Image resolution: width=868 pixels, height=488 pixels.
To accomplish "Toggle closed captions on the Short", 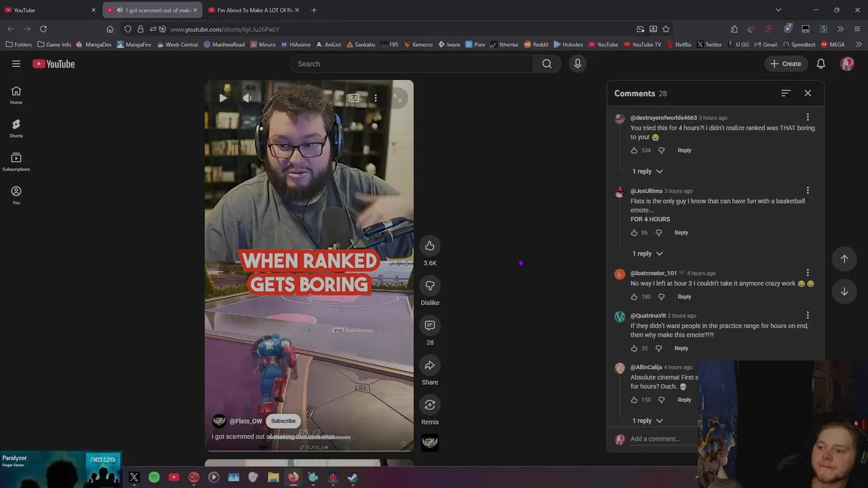I will click(x=354, y=98).
